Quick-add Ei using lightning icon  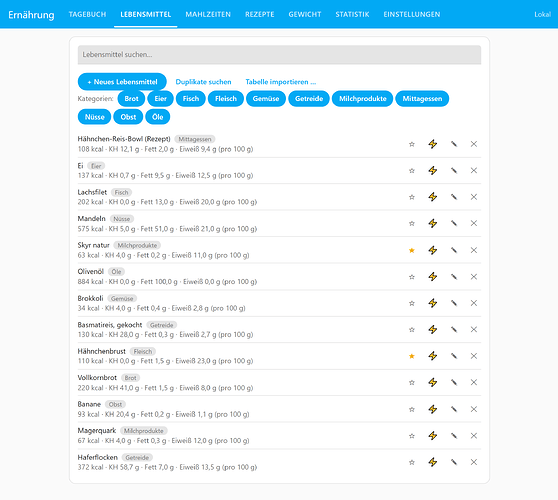pos(432,170)
